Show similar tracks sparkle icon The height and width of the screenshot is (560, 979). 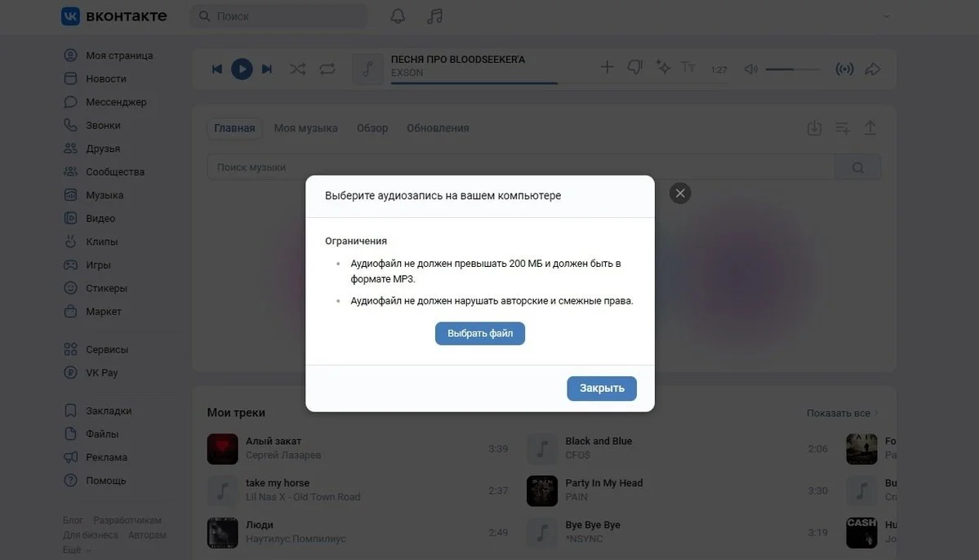(662, 67)
